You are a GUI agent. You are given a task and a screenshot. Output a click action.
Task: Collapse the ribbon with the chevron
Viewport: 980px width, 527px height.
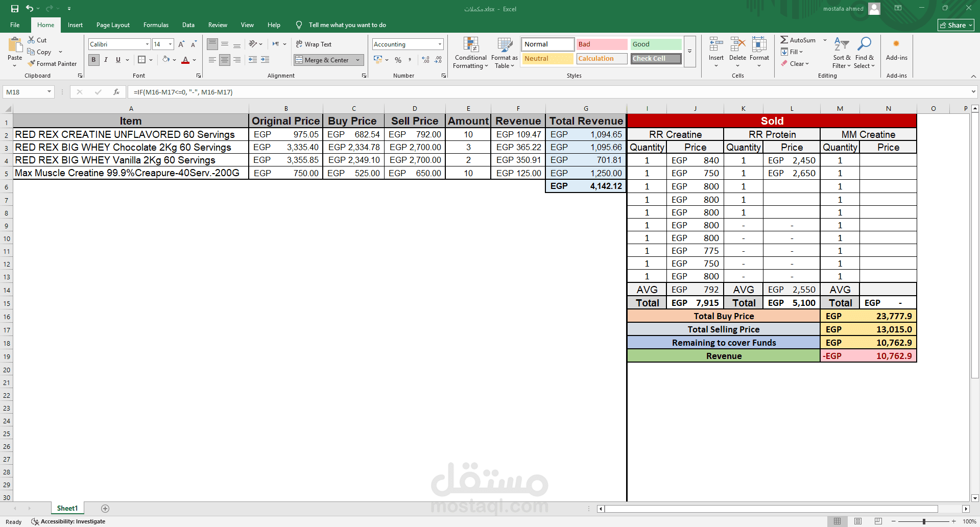click(973, 76)
